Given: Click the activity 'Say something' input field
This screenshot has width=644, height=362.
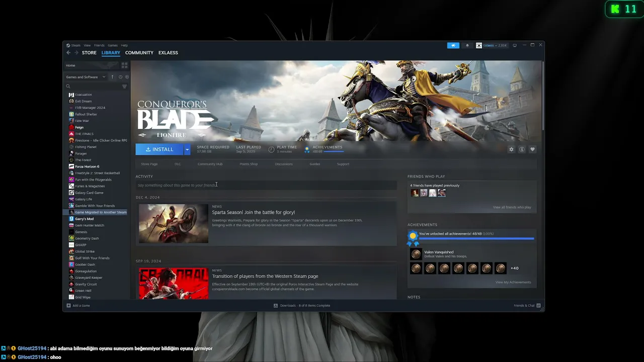Looking at the screenshot, I should coord(266,185).
